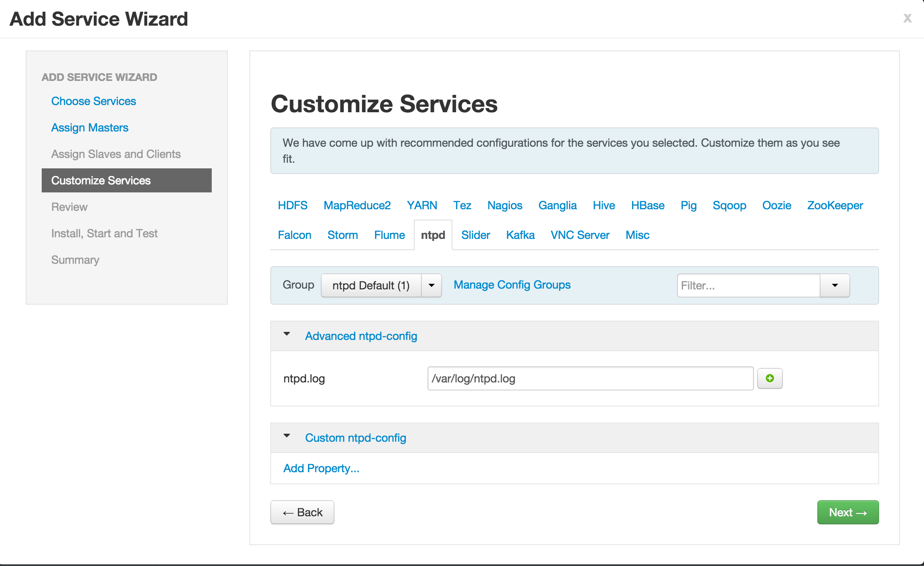Open Manage Config Groups link
This screenshot has height=566, width=924.
512,285
